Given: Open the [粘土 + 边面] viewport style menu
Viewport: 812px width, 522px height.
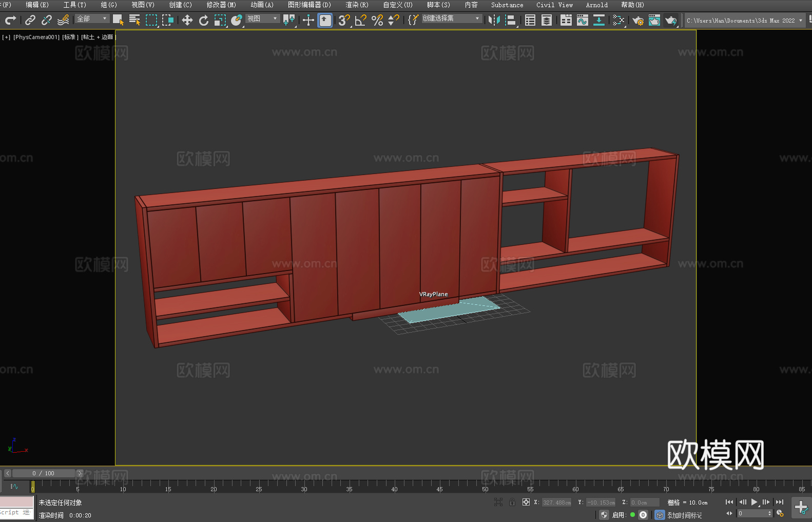Looking at the screenshot, I should tap(99, 37).
